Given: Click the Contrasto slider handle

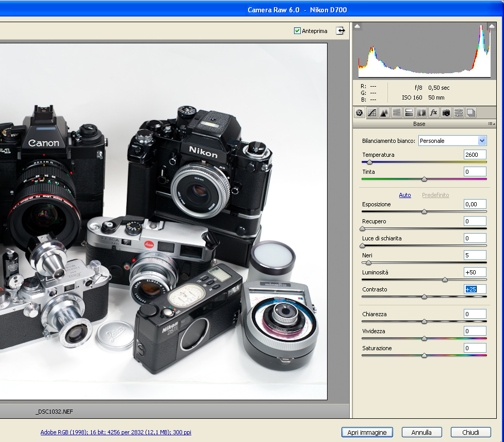Looking at the screenshot, I should click(x=424, y=297).
